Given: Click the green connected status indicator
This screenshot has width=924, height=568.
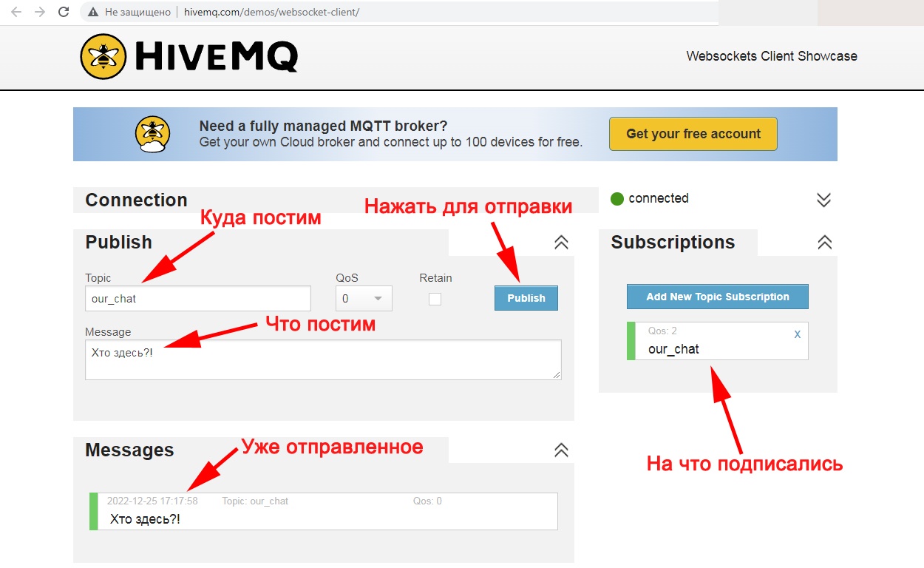Looking at the screenshot, I should point(617,198).
